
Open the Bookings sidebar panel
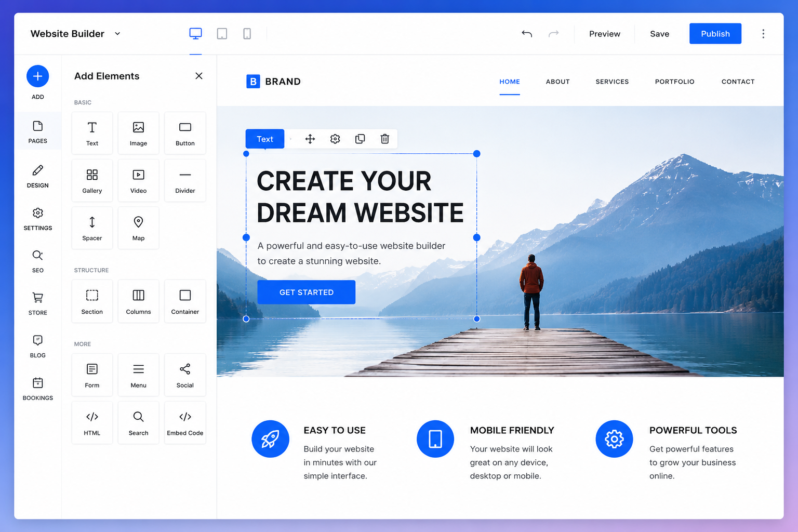(38, 390)
